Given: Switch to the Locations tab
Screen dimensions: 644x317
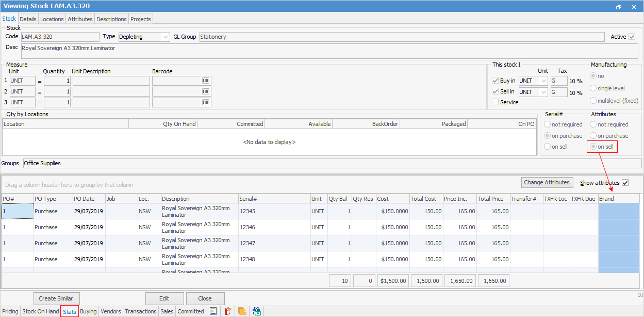Looking at the screenshot, I should tap(52, 19).
